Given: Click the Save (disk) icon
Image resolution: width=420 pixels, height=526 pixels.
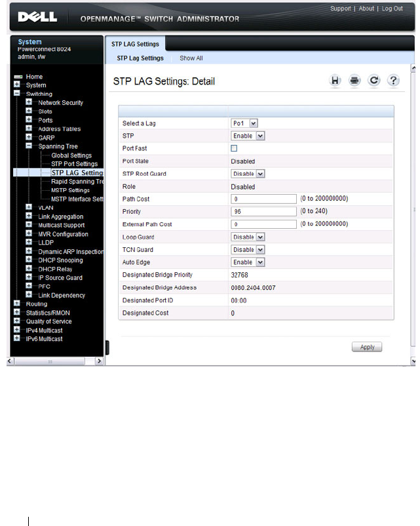Looking at the screenshot, I should (335, 81).
